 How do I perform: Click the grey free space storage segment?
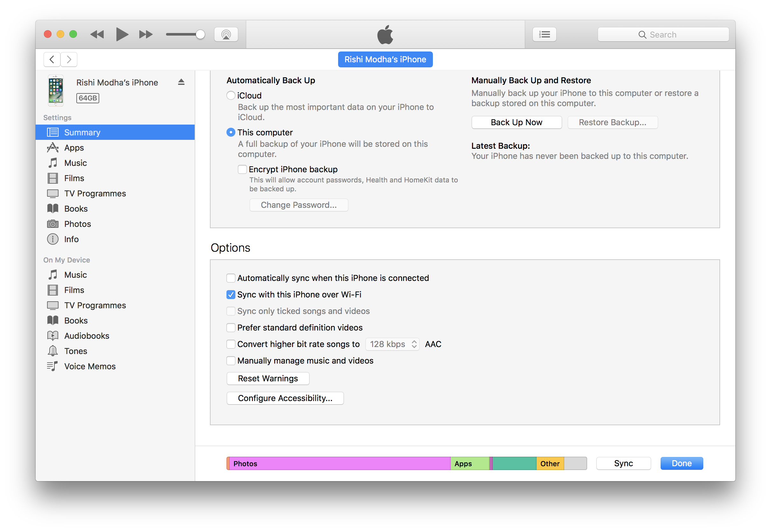pos(575,464)
